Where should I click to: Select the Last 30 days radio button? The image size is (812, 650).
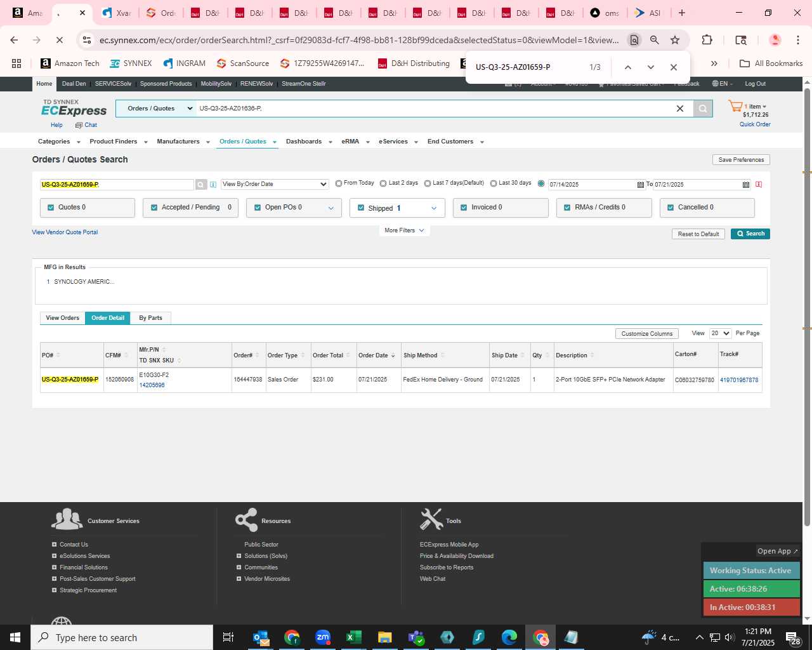click(x=494, y=183)
